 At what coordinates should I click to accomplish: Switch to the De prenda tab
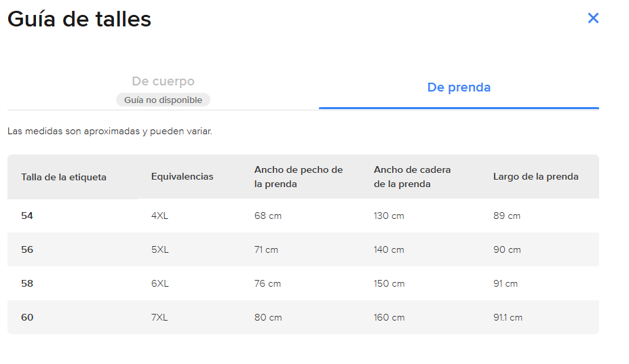(x=459, y=87)
